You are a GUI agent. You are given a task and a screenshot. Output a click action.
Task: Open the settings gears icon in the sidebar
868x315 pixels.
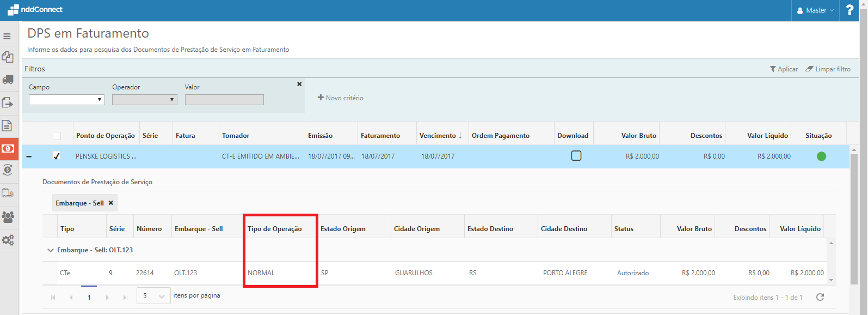[8, 240]
